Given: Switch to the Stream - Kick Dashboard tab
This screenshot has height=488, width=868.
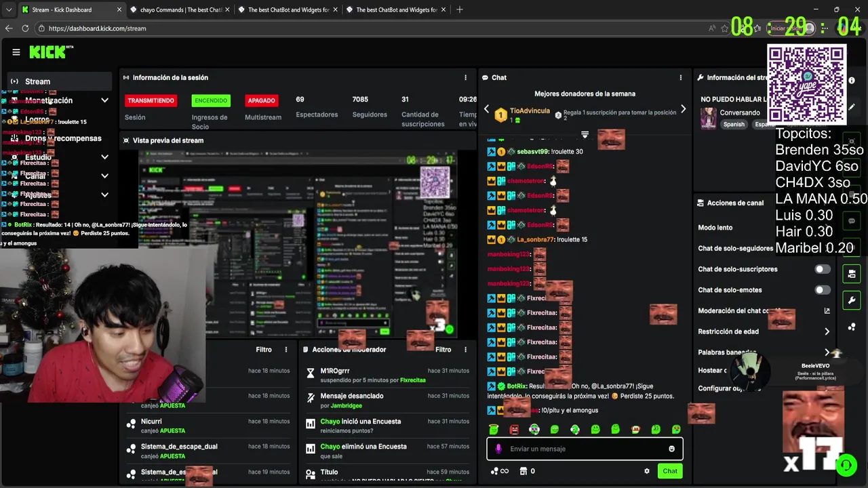Looking at the screenshot, I should 71,9.
